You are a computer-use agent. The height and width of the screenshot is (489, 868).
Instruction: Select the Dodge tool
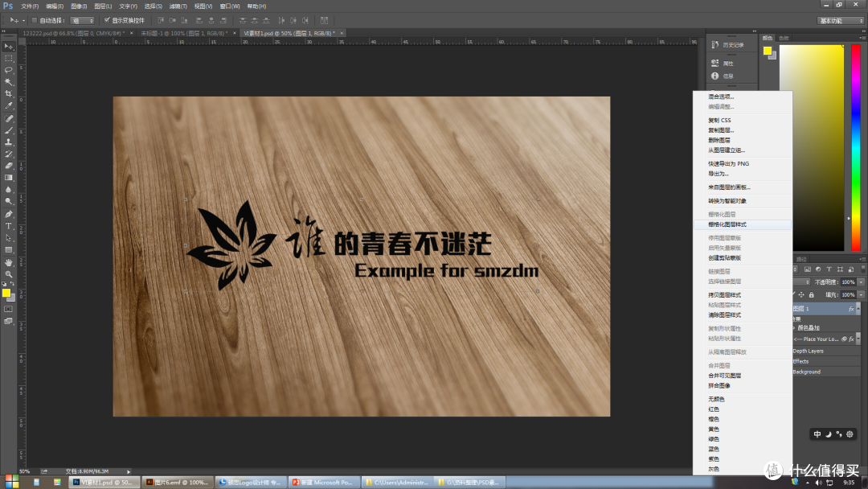tap(8, 201)
